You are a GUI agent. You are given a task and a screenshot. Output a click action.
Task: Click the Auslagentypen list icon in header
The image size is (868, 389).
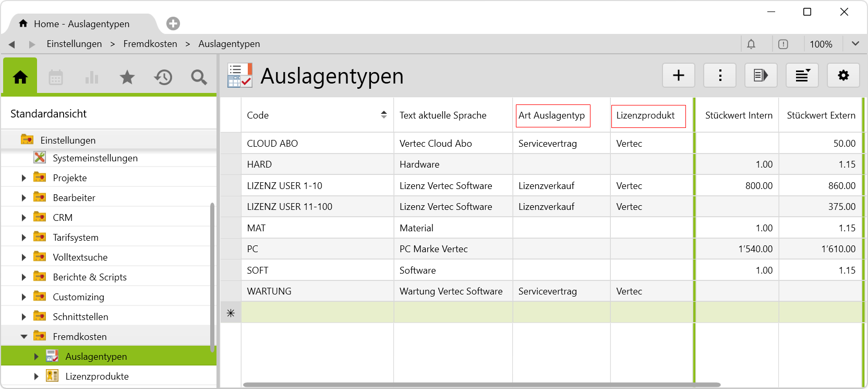pyautogui.click(x=240, y=75)
